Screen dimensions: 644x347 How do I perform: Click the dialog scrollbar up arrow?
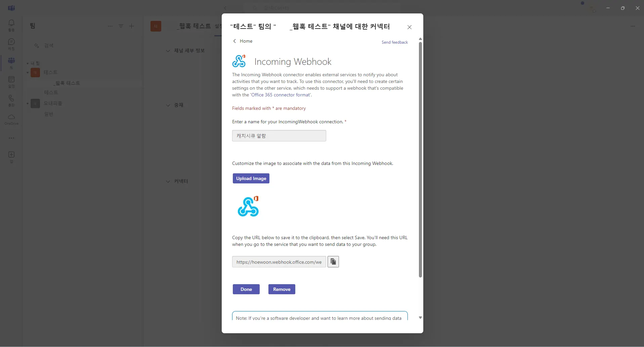[x=420, y=39]
